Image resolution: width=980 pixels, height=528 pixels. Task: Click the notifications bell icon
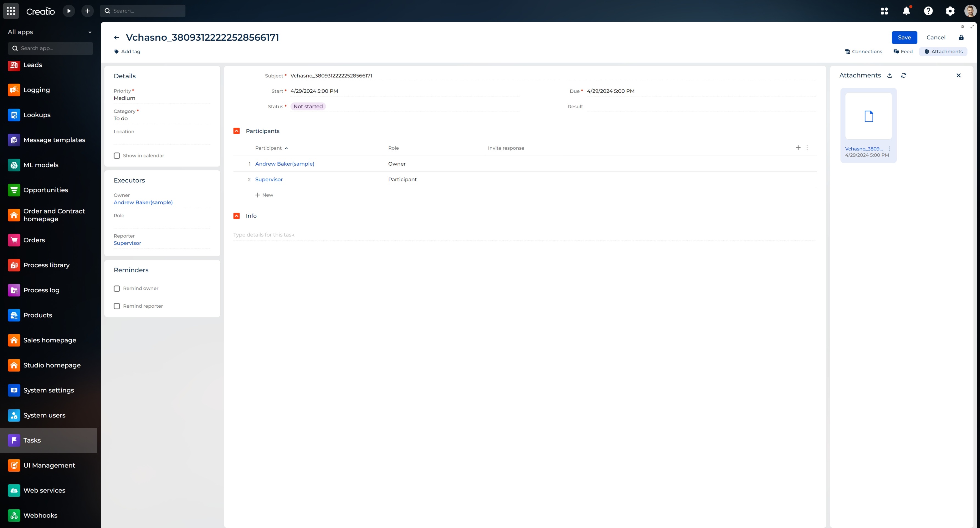pos(906,11)
